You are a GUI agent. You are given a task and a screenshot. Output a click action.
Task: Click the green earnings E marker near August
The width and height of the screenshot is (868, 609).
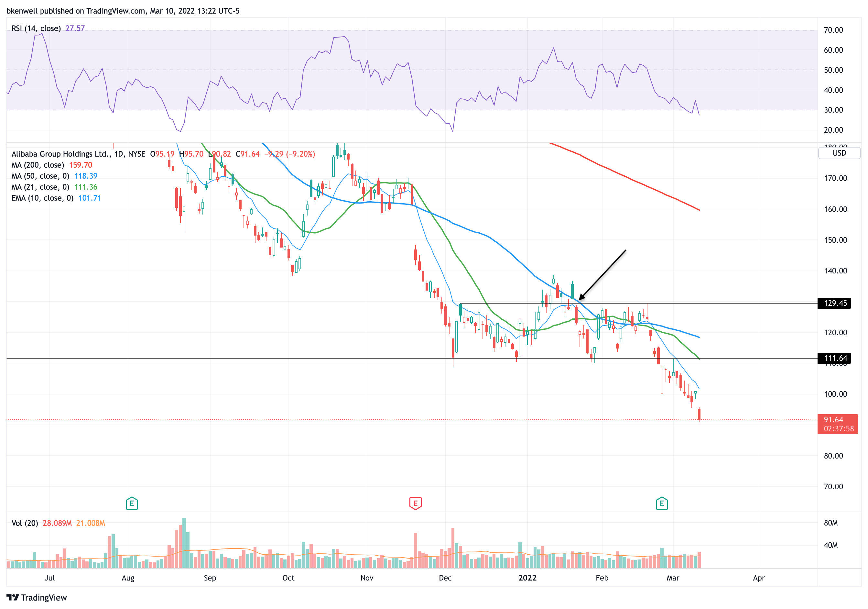tap(132, 504)
